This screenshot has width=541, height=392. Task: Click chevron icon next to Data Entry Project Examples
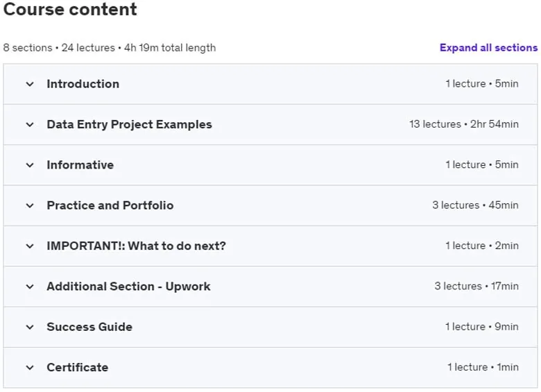(30, 125)
